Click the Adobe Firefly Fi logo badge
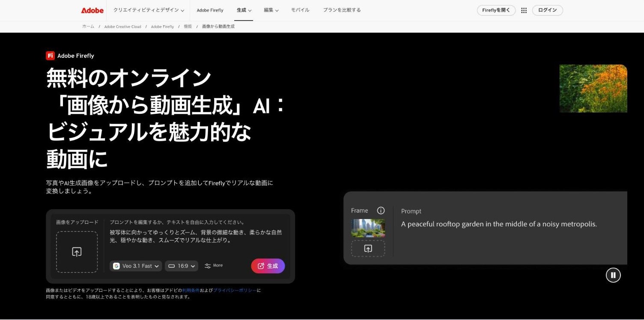Viewport: 644px width, 320px height. tap(51, 56)
